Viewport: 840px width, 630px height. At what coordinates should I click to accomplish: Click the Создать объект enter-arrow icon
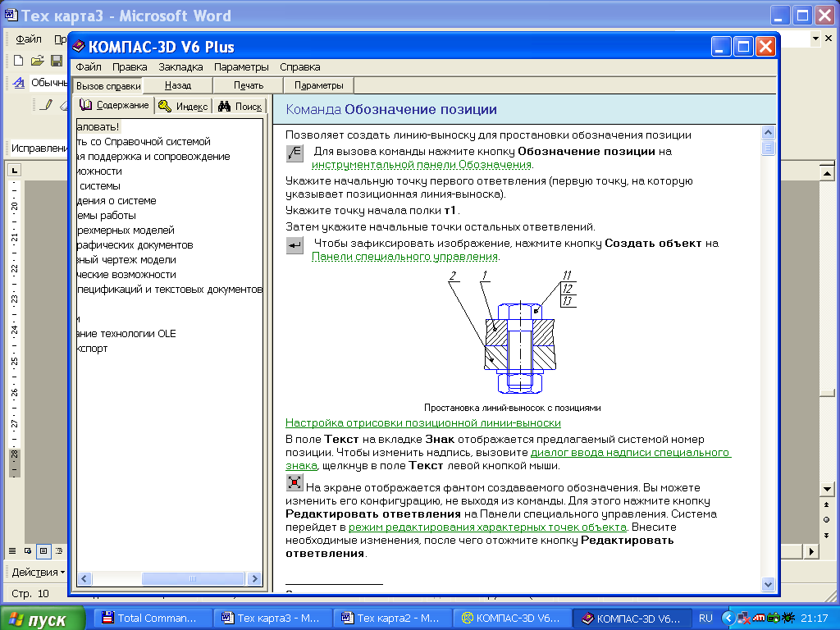(x=294, y=246)
